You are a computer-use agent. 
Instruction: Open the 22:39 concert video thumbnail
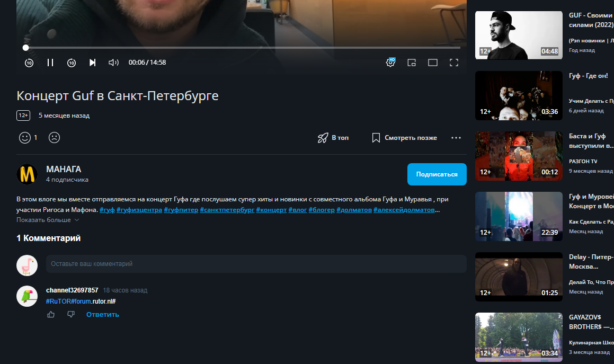519,216
